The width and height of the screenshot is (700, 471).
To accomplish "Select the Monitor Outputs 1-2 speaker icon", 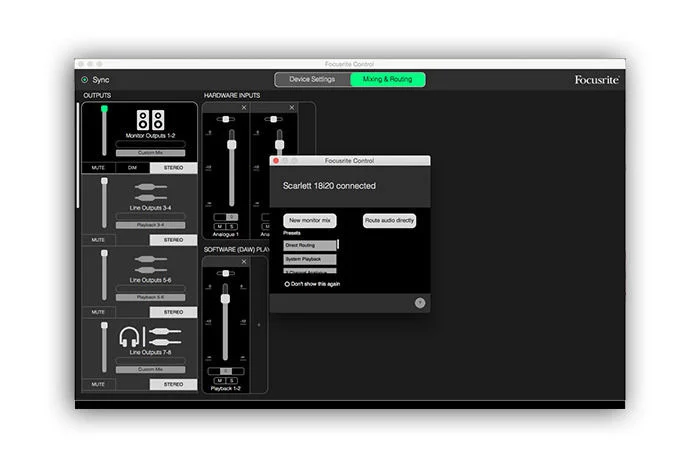I will click(x=150, y=120).
